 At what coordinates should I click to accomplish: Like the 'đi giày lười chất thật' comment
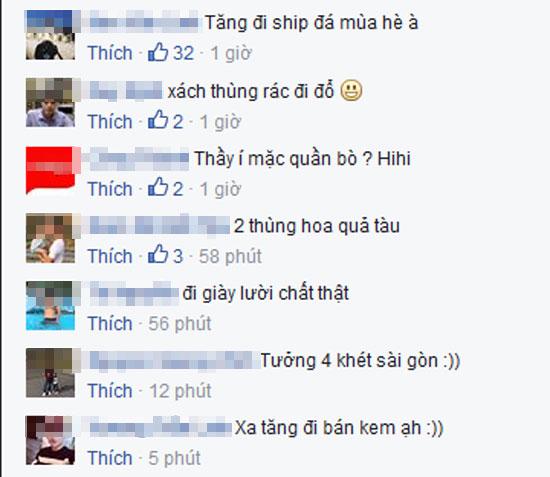(110, 323)
